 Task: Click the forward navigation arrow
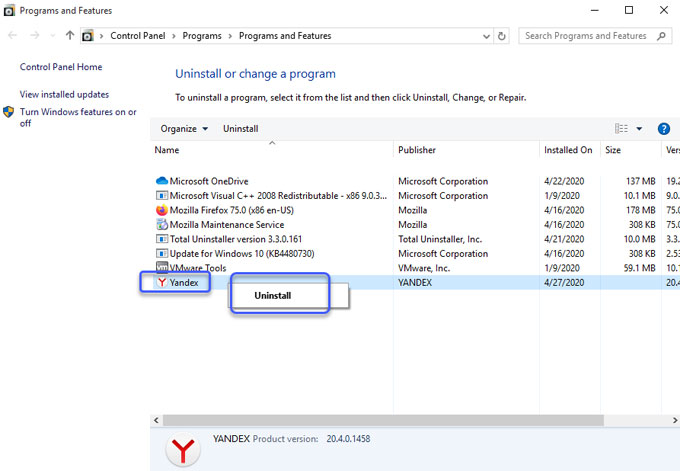[35, 36]
